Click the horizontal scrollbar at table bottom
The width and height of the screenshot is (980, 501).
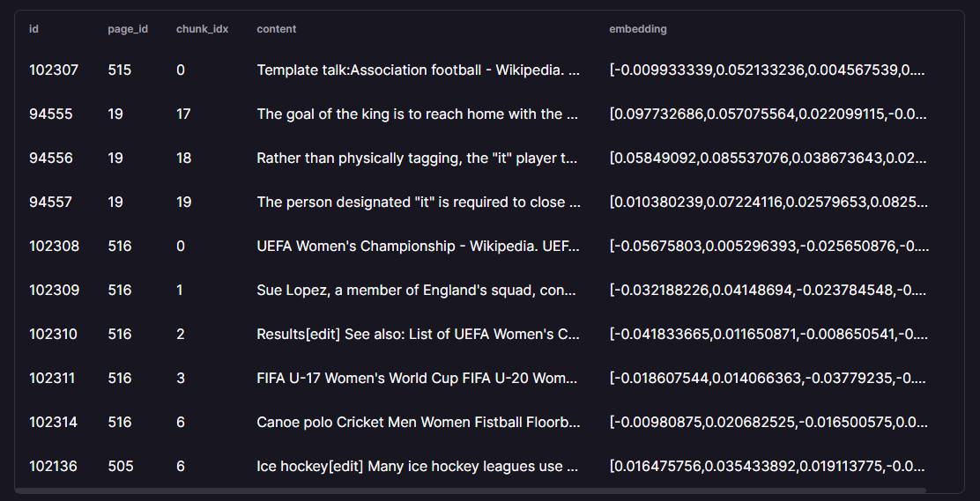point(471,490)
